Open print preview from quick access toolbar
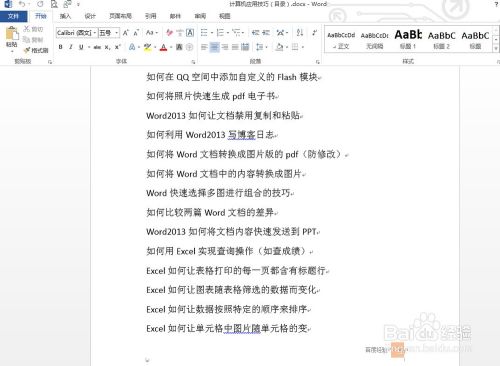Viewport: 500px width, 366px height. point(54,4)
